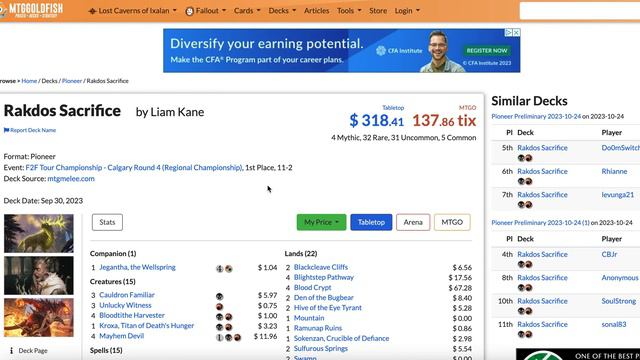Select the Tabletop price tab

pyautogui.click(x=371, y=222)
